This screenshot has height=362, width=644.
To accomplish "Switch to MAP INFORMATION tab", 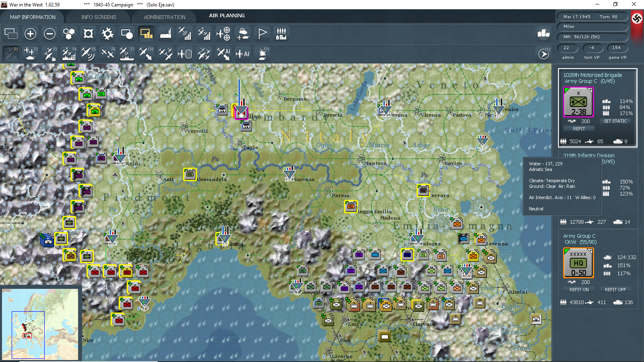I will click(x=33, y=17).
